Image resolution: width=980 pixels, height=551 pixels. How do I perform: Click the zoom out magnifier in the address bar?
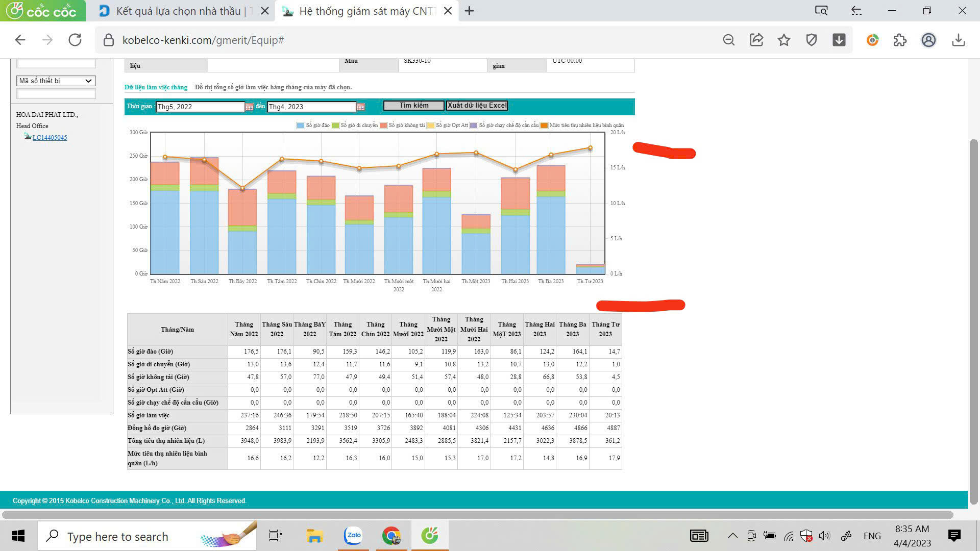point(729,40)
